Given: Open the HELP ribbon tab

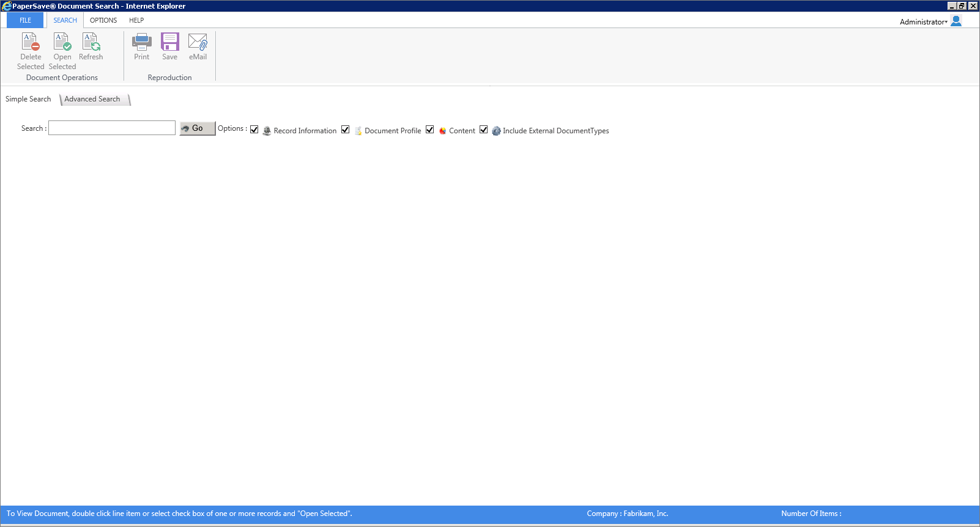Looking at the screenshot, I should click(x=136, y=20).
